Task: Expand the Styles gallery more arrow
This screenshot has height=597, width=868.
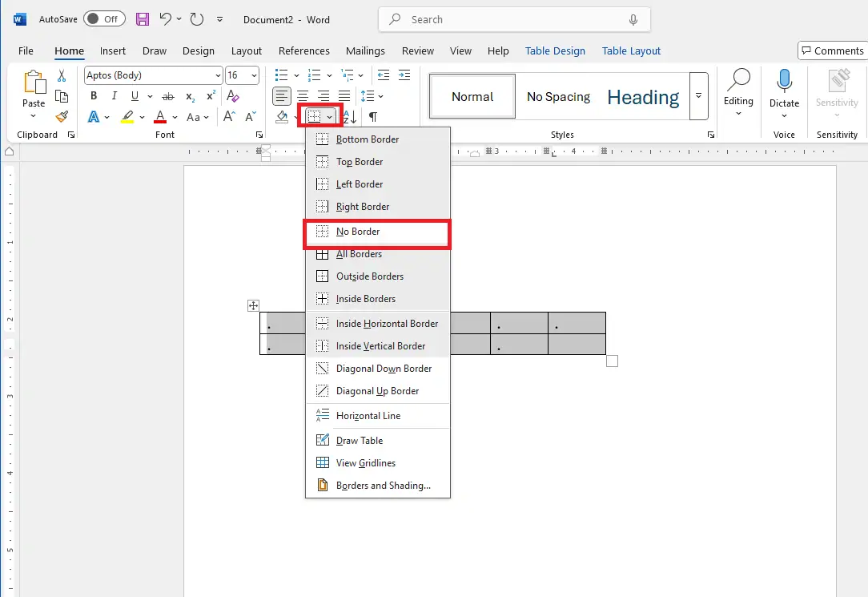Action: [699, 96]
